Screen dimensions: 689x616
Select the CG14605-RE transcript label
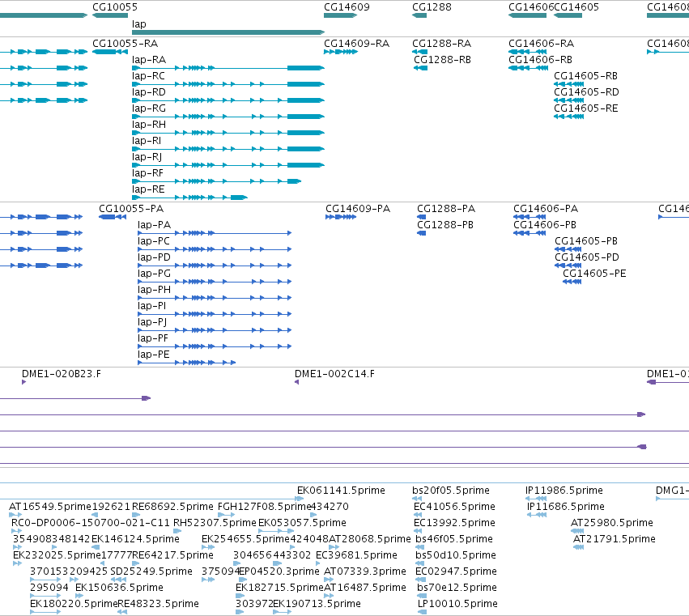pyautogui.click(x=585, y=108)
